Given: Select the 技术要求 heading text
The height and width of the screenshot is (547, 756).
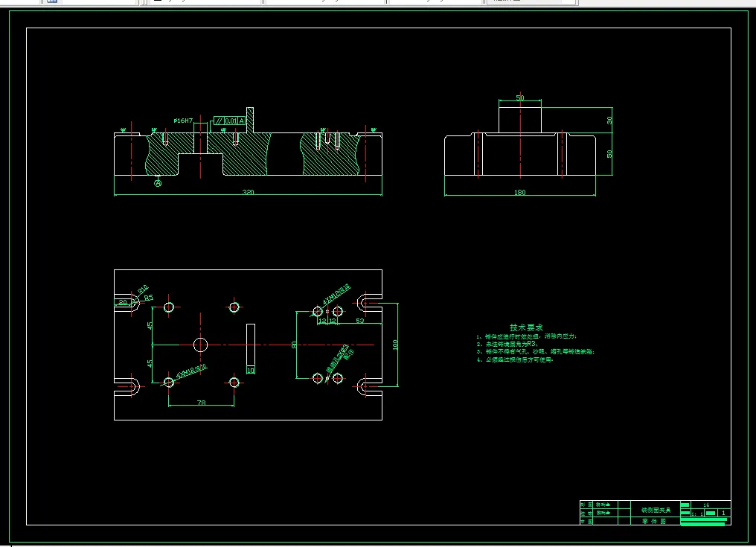Looking at the screenshot, I should 526,327.
